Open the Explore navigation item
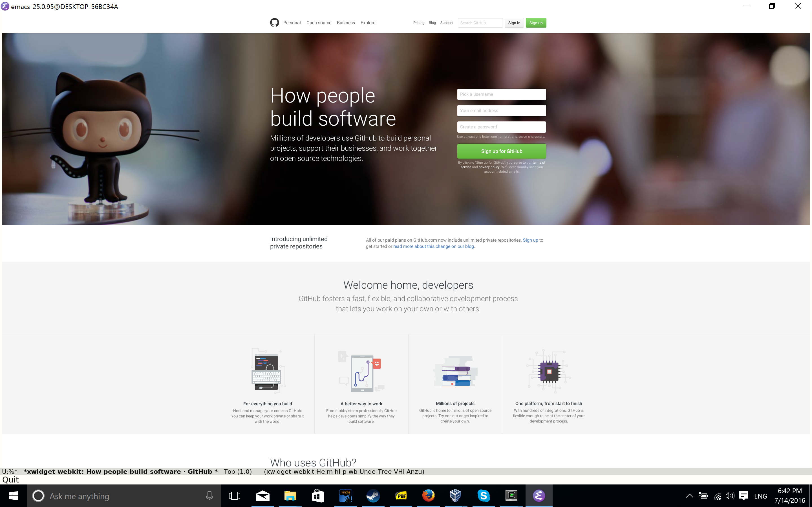The width and height of the screenshot is (812, 507). coord(368,23)
